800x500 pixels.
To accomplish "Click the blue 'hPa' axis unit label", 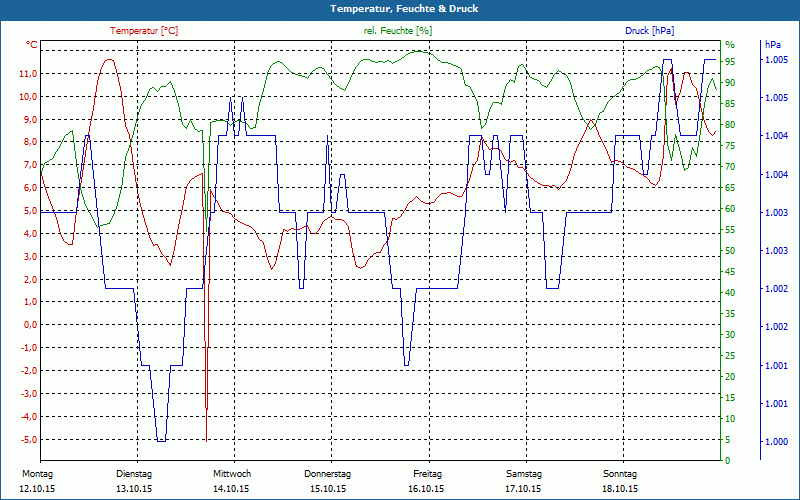I will click(x=773, y=45).
